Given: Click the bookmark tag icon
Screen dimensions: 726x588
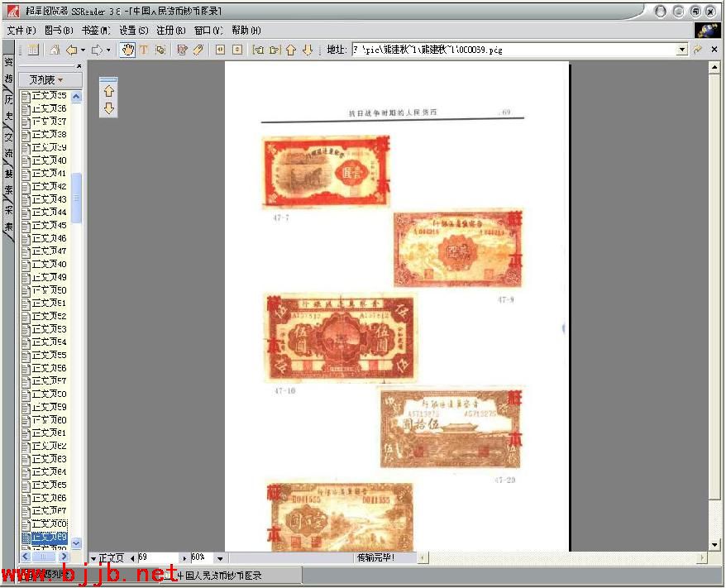Looking at the screenshot, I should click(198, 50).
